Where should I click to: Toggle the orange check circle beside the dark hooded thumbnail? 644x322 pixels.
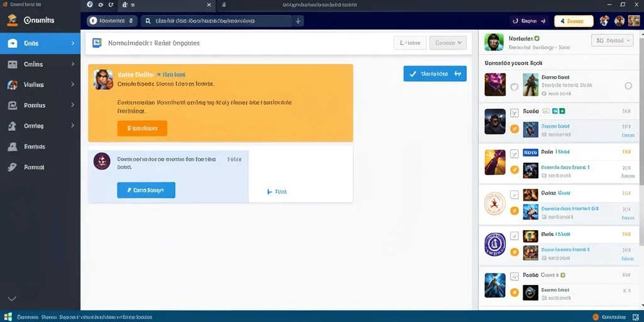[x=514, y=128]
